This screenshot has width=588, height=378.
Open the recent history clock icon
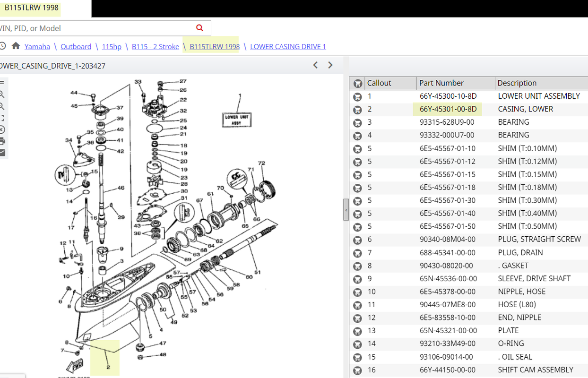tap(2, 46)
